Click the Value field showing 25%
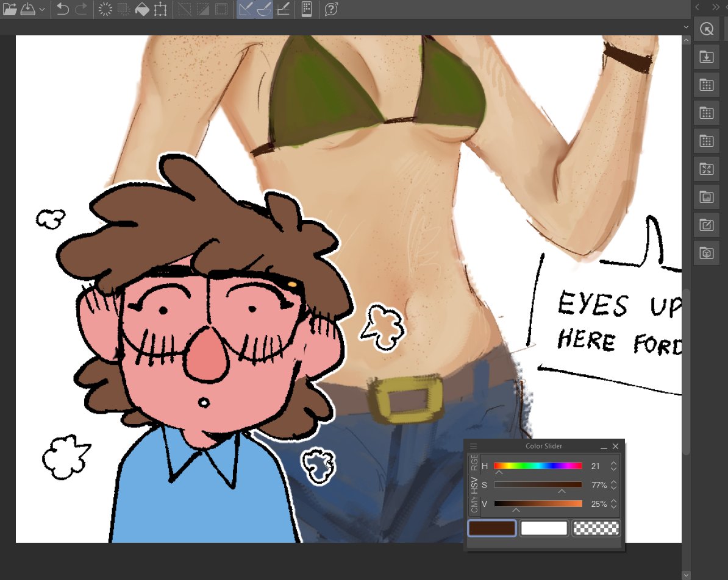728x580 pixels. point(598,504)
